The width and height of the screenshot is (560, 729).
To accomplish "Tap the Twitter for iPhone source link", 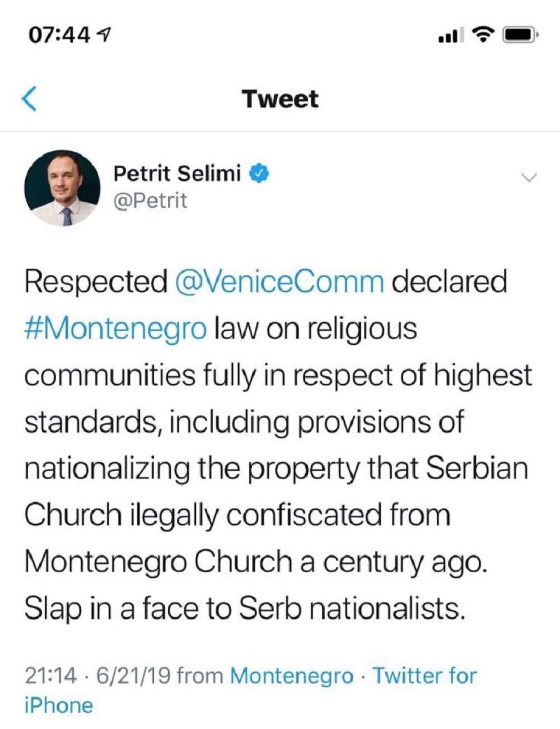I will tap(426, 676).
